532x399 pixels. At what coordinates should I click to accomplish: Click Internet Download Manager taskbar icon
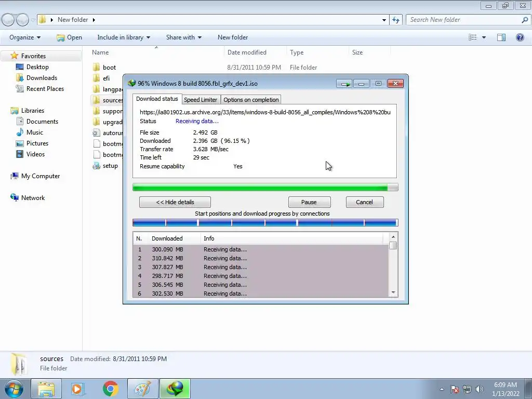(175, 389)
